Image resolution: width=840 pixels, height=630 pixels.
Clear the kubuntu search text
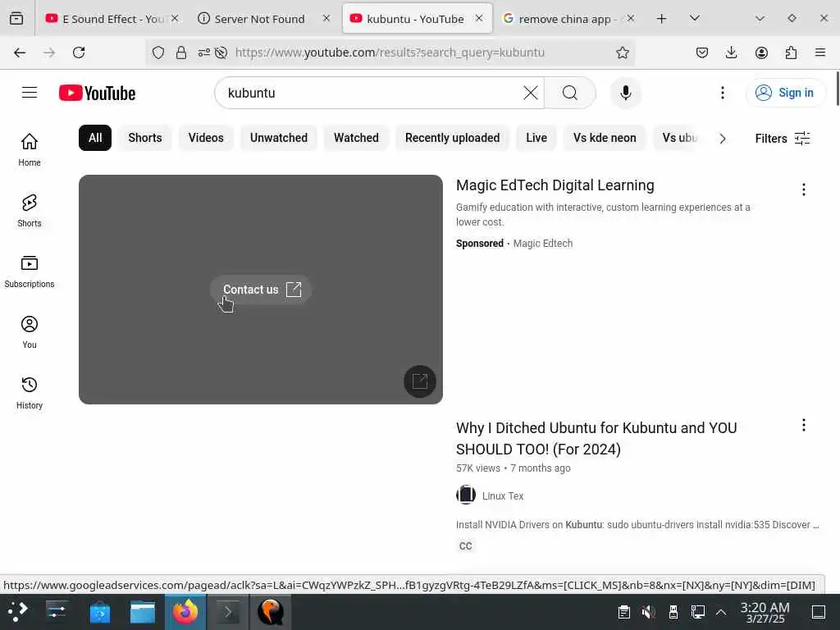point(531,93)
